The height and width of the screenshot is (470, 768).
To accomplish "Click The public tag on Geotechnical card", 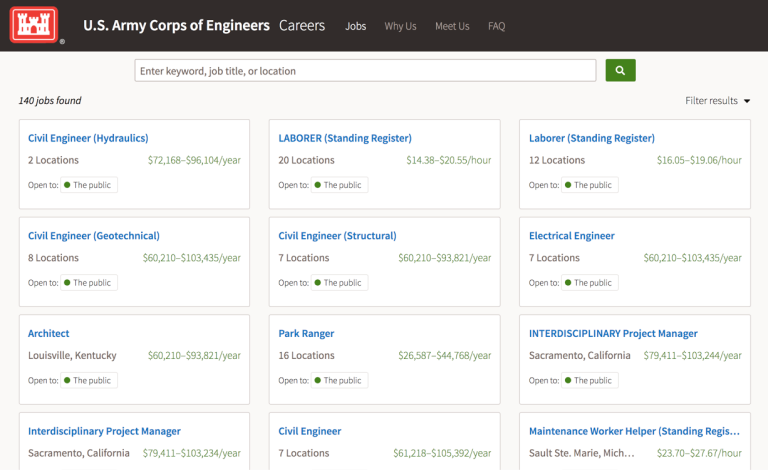I will click(x=89, y=282).
